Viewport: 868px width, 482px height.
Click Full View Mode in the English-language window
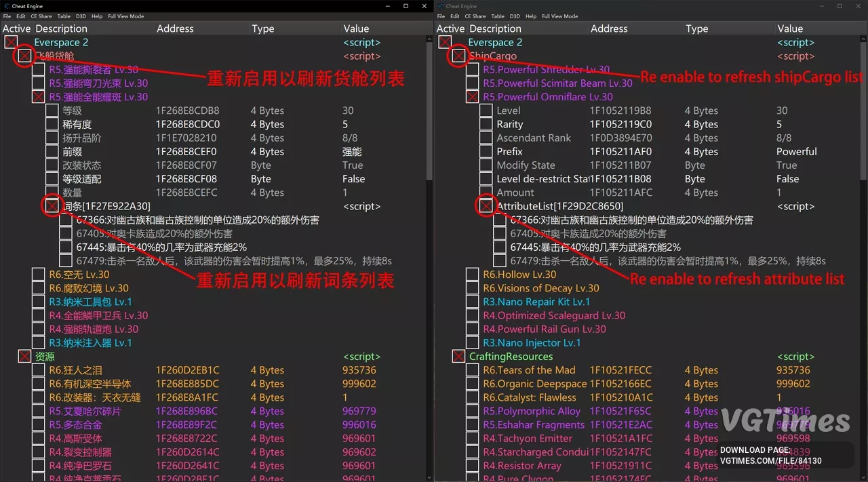coord(560,16)
